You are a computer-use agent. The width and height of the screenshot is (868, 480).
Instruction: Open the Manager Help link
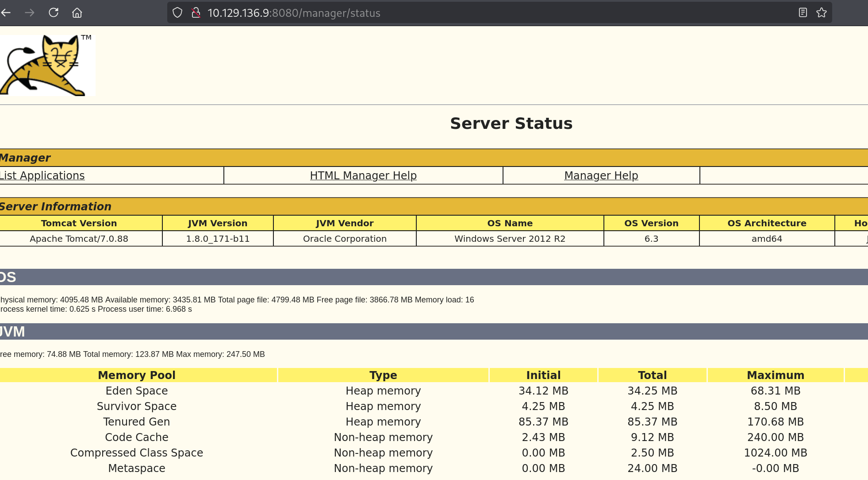pos(601,176)
